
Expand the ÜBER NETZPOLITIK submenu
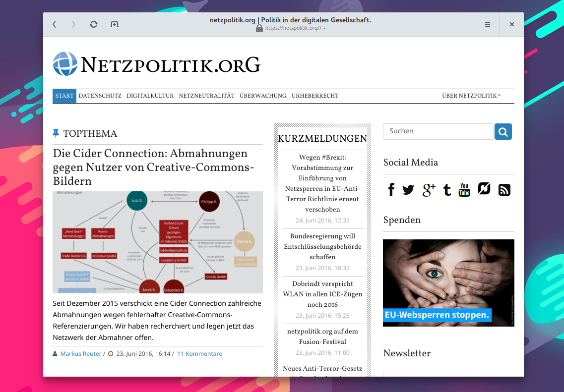click(x=471, y=96)
